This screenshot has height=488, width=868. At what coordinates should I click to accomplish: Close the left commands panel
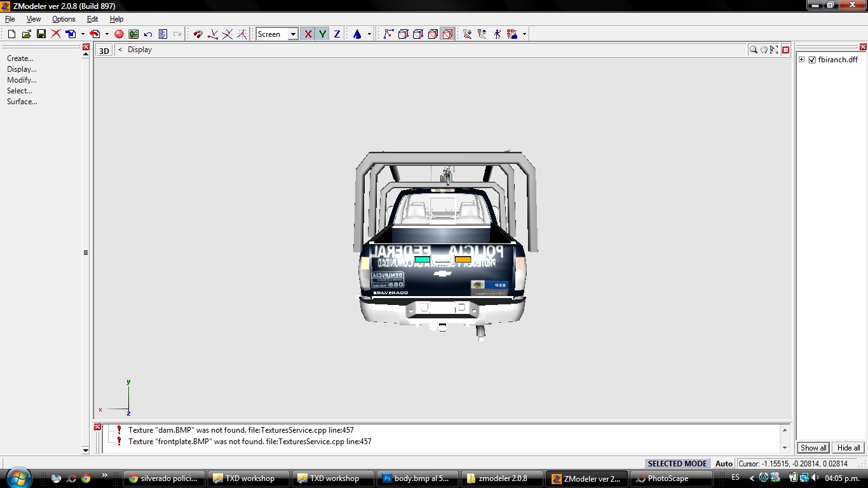coord(86,46)
